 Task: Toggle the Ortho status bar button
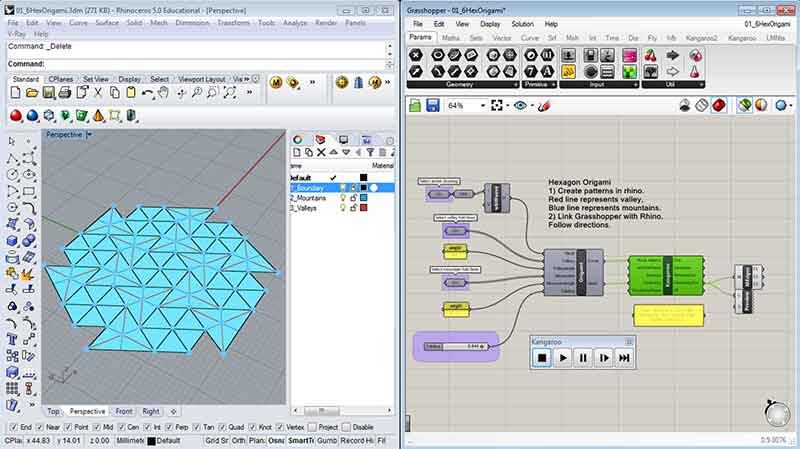pos(238,440)
